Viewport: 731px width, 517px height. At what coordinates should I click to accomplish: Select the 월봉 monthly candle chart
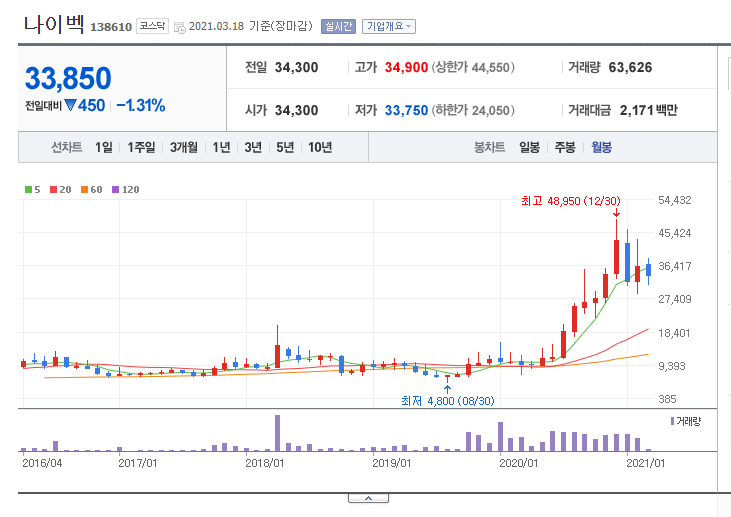pyautogui.click(x=601, y=147)
